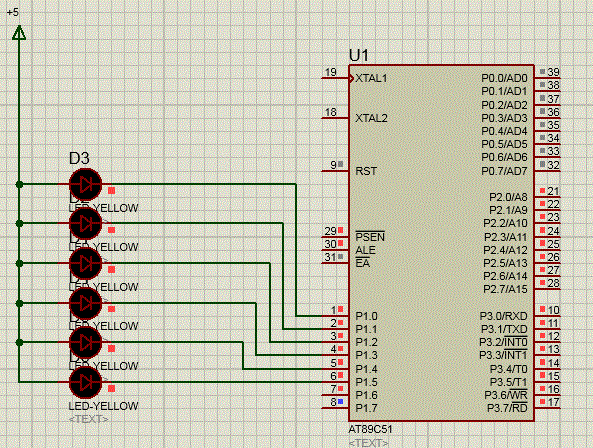Pick the LED symbol wired to P1.3
This screenshot has height=448, width=593.
(x=85, y=303)
